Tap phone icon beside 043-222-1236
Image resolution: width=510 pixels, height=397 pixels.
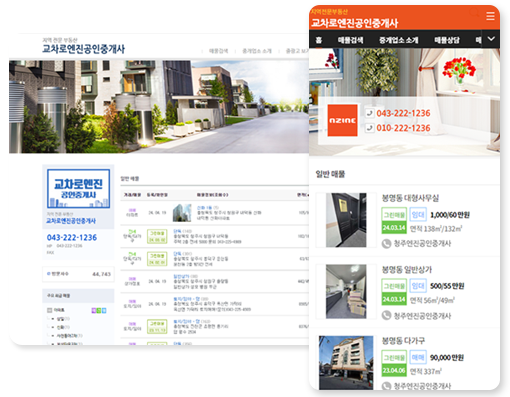point(369,113)
